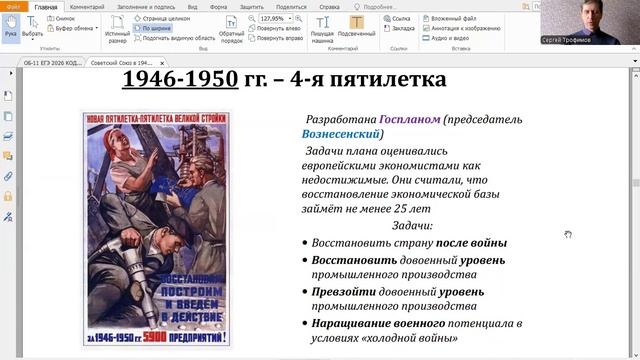Click the 1946-1950 underlined heading text
This screenshot has width=640, height=360.
180,79
